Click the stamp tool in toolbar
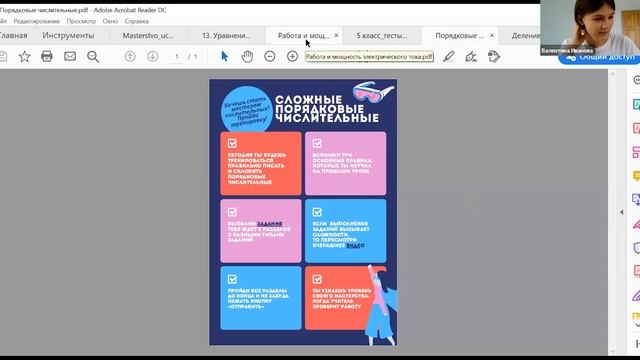The image size is (640, 360). pyautogui.click(x=494, y=56)
